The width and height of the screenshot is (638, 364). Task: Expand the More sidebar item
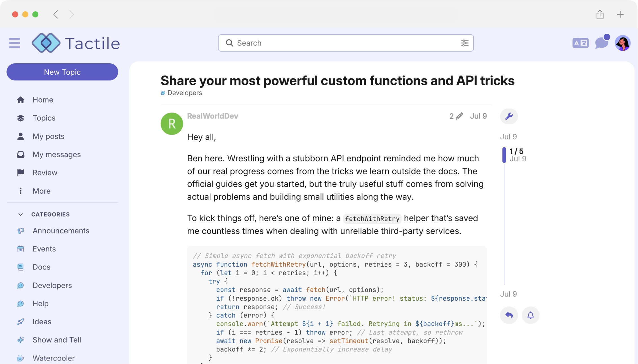pyautogui.click(x=41, y=191)
